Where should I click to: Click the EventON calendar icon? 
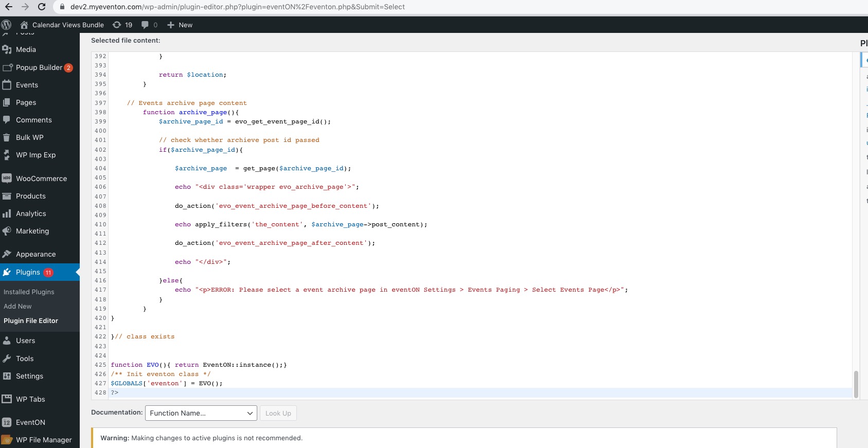coord(7,422)
